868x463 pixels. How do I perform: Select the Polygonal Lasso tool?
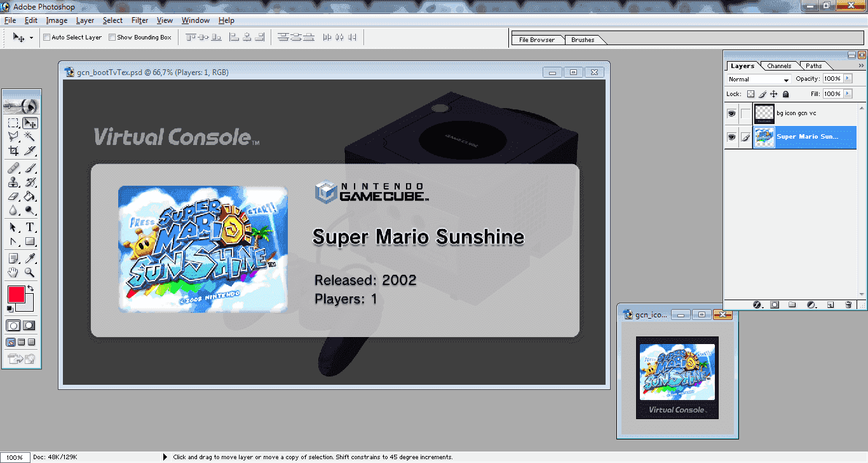13,137
